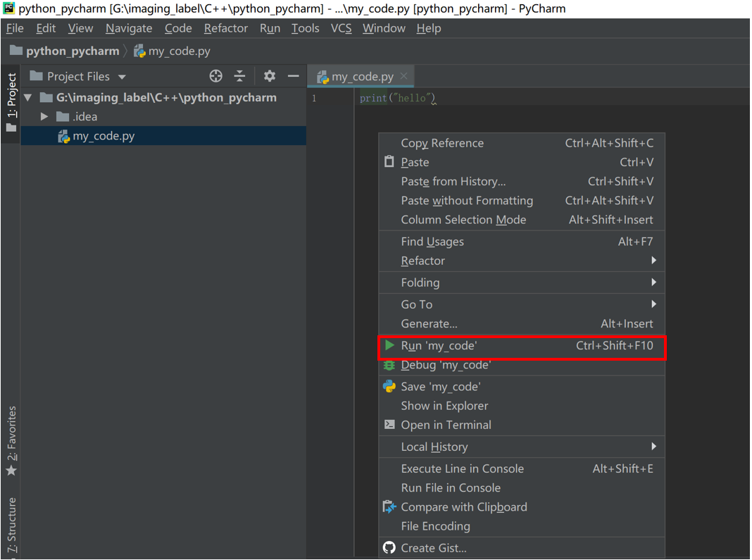Click the compare icon beside Compare with Clipboard
The height and width of the screenshot is (560, 752).
(x=389, y=506)
